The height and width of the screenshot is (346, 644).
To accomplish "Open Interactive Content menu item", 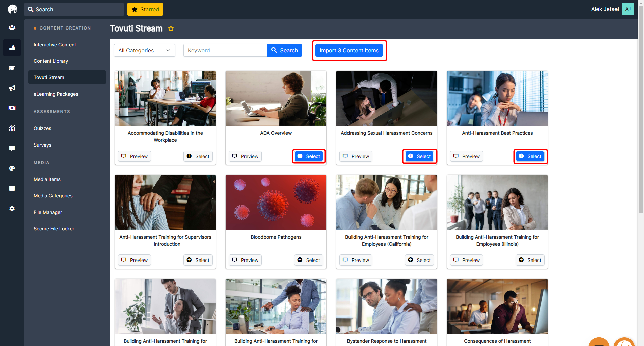I will pyautogui.click(x=55, y=45).
